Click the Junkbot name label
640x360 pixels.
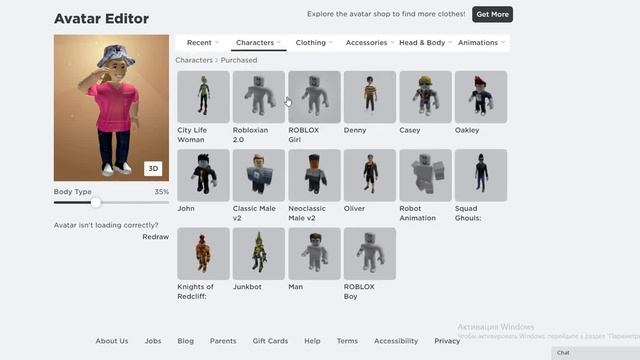[x=247, y=287]
